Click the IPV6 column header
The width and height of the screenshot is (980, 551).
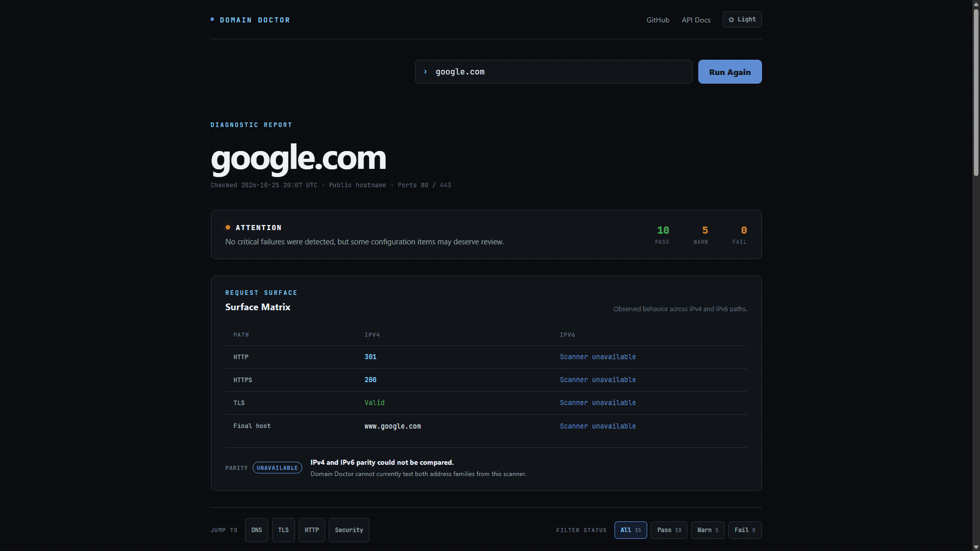click(x=567, y=335)
